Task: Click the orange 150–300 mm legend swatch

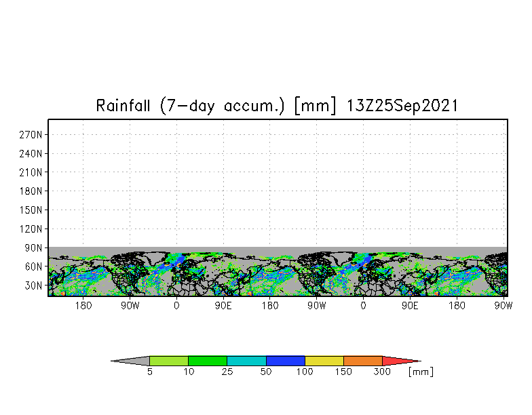Action: (x=363, y=361)
